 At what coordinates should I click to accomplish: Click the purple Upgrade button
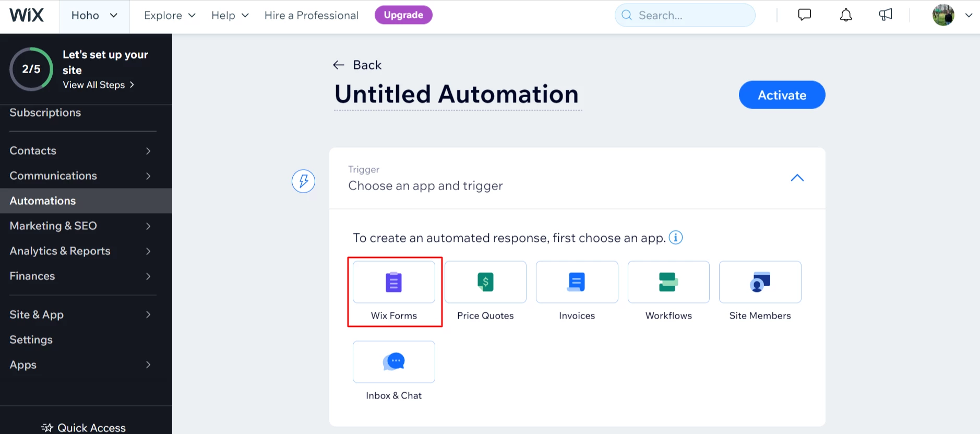tap(403, 15)
